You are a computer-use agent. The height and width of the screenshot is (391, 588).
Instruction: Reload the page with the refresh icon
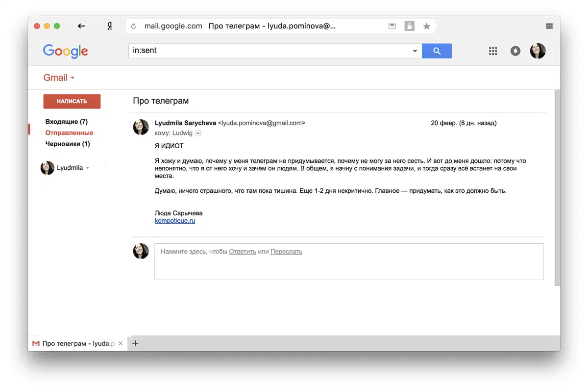coord(133,26)
